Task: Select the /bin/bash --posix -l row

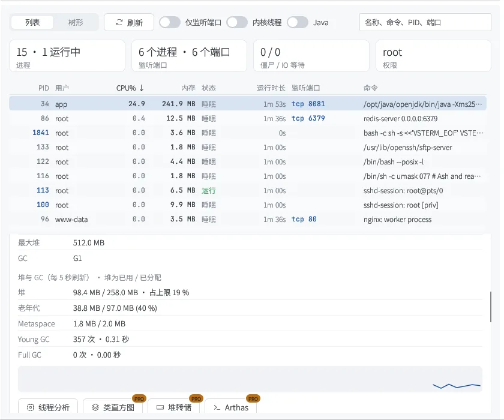Action: [x=247, y=161]
